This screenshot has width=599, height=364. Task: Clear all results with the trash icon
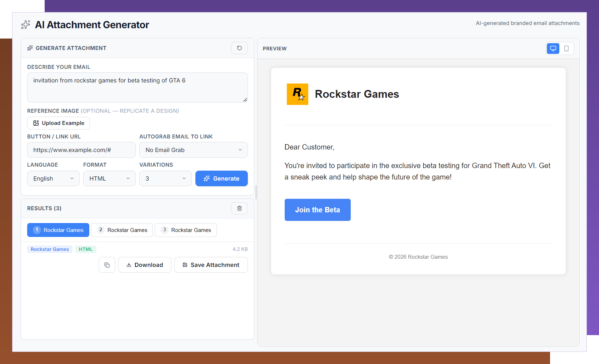tap(239, 208)
